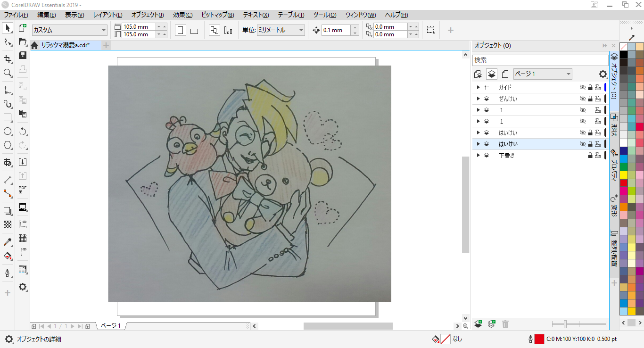Select the Zoom magnifier tool
Viewport: 644px width, 348px height.
pyautogui.click(x=8, y=73)
